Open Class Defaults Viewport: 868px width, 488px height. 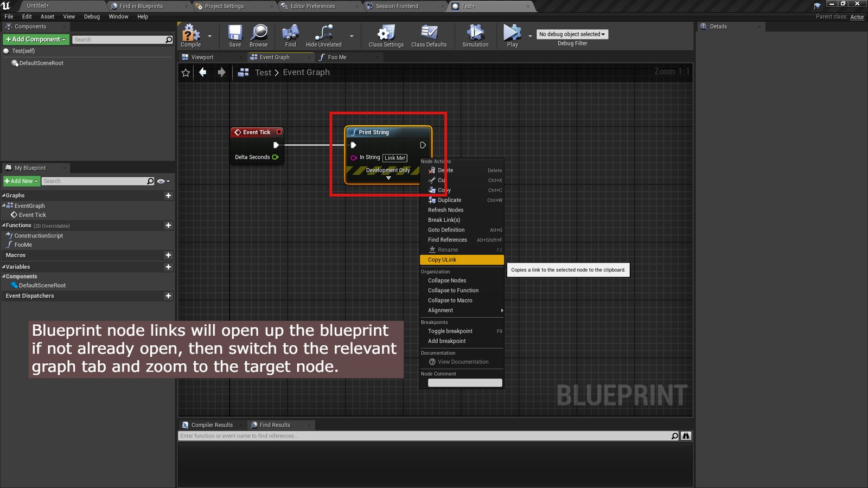click(429, 36)
